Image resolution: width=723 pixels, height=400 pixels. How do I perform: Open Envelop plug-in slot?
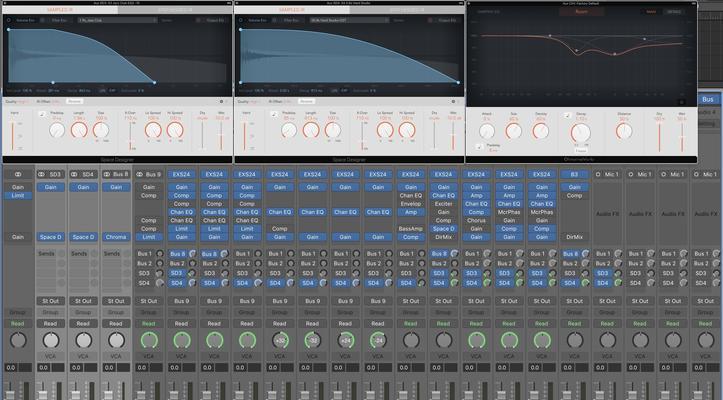click(x=411, y=203)
